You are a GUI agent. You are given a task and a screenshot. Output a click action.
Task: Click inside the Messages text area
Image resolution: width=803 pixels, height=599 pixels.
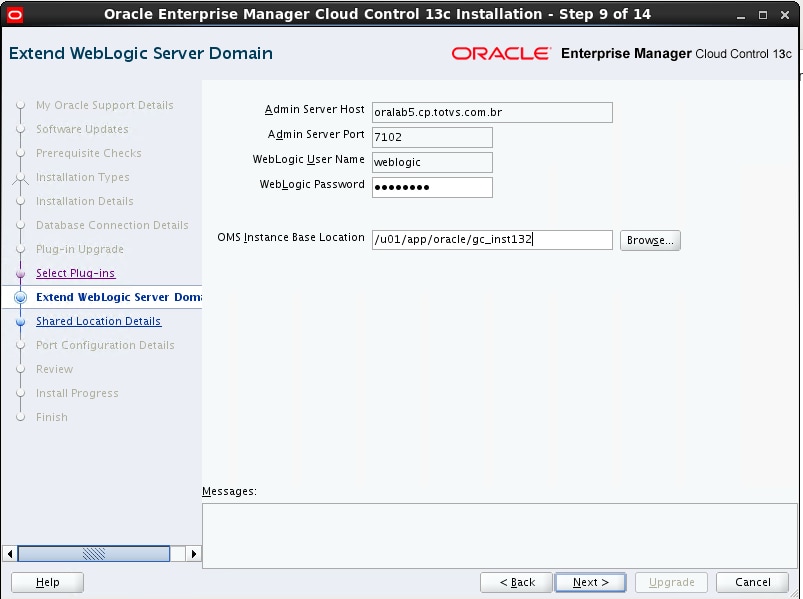pyautogui.click(x=500, y=536)
